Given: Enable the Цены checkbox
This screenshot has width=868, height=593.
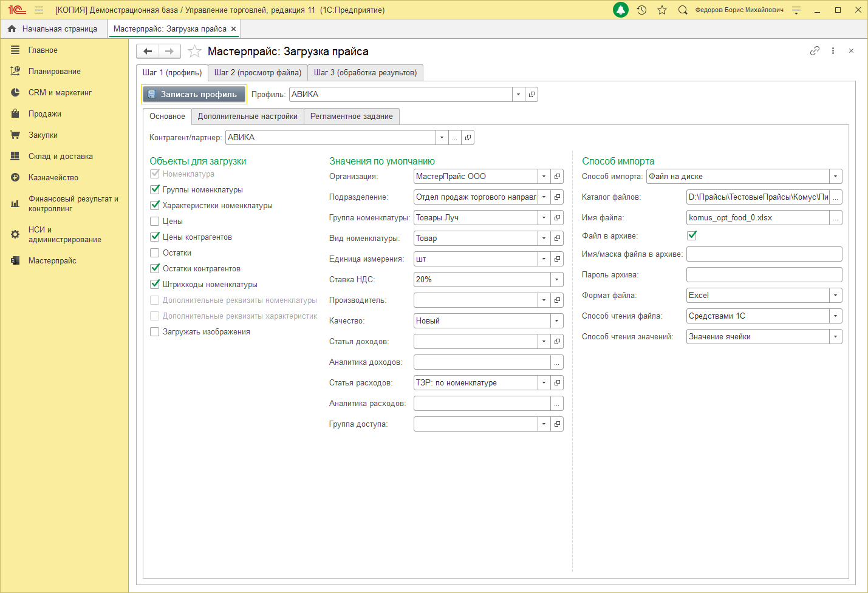Looking at the screenshot, I should point(155,222).
